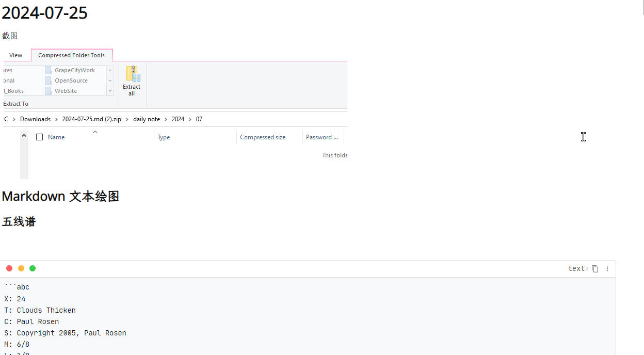Click the yellow dot on the code block header
The height and width of the screenshot is (355, 644).
21,268
